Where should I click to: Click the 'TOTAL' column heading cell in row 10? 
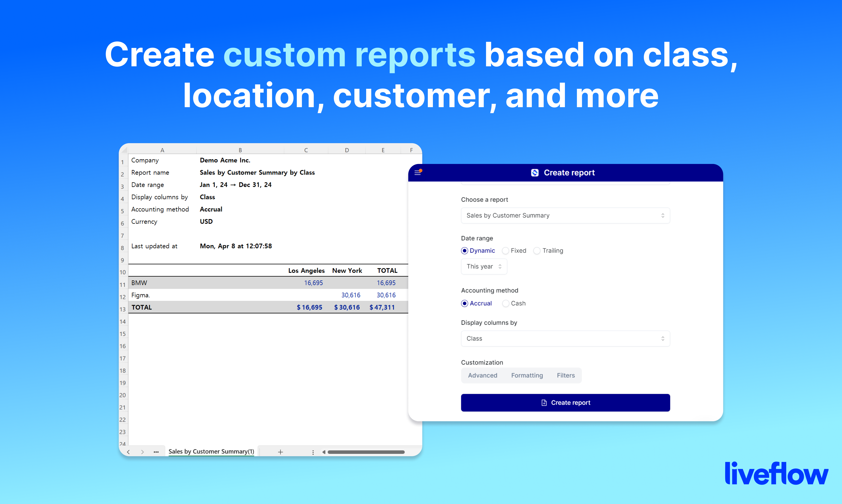click(x=387, y=270)
